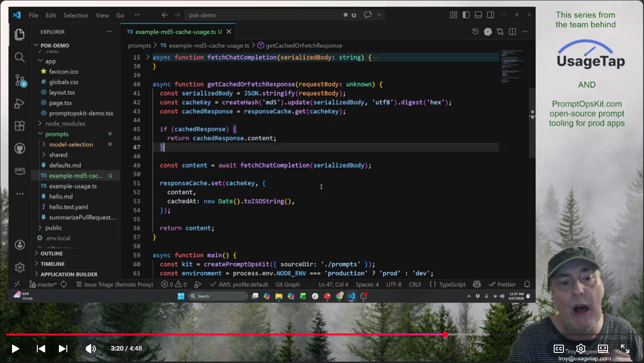
Task: Open the Selection menu
Action: 76,15
